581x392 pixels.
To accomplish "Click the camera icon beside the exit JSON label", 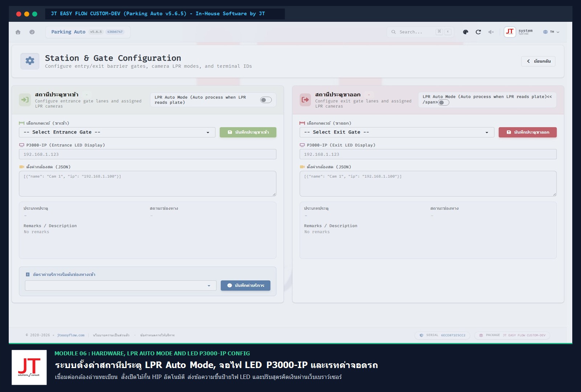I will click(x=302, y=167).
